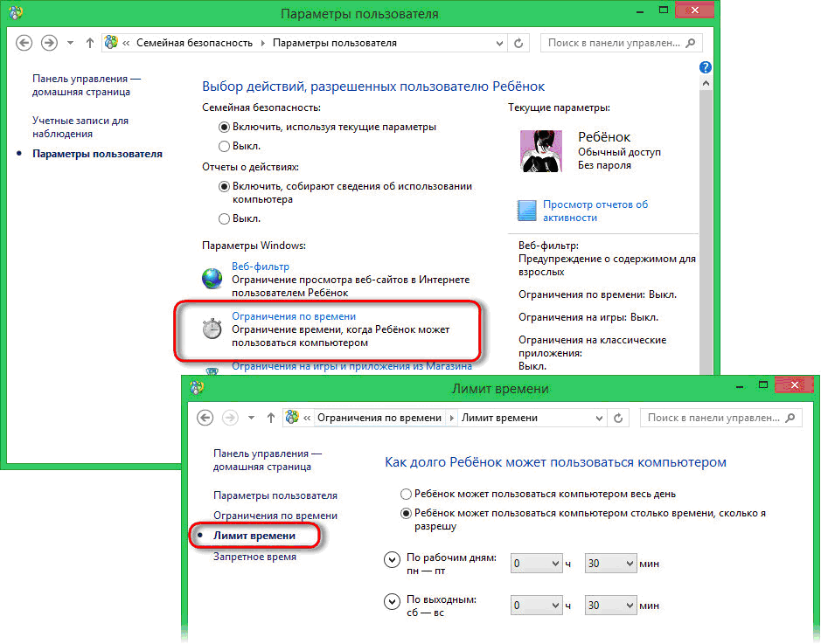This screenshot has width=821, height=644.
Task: Click Семейная безопасность breadcrumb
Action: pos(194,43)
